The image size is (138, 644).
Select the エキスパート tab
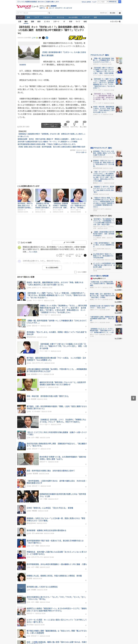coord(48,17)
